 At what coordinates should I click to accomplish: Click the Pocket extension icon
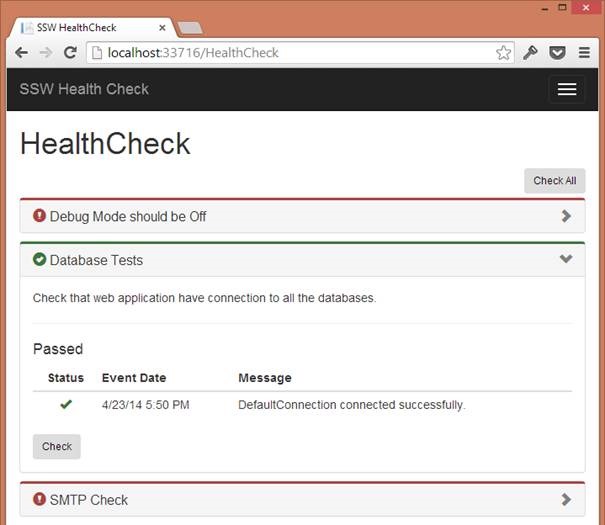[558, 53]
